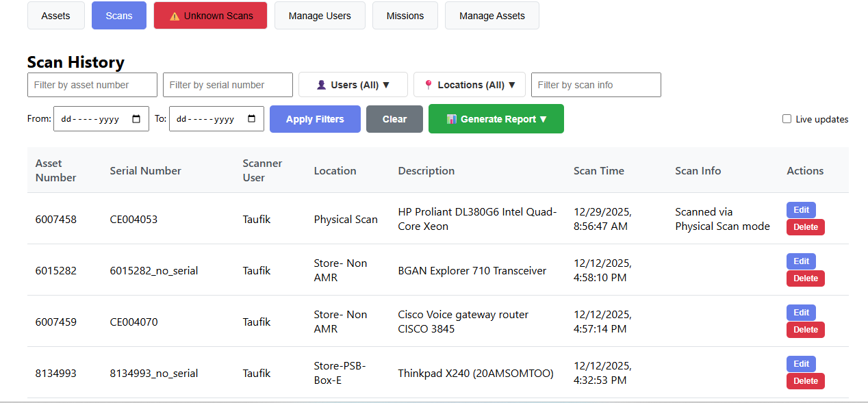
Task: Click the Filter by scan info field
Action: point(596,85)
